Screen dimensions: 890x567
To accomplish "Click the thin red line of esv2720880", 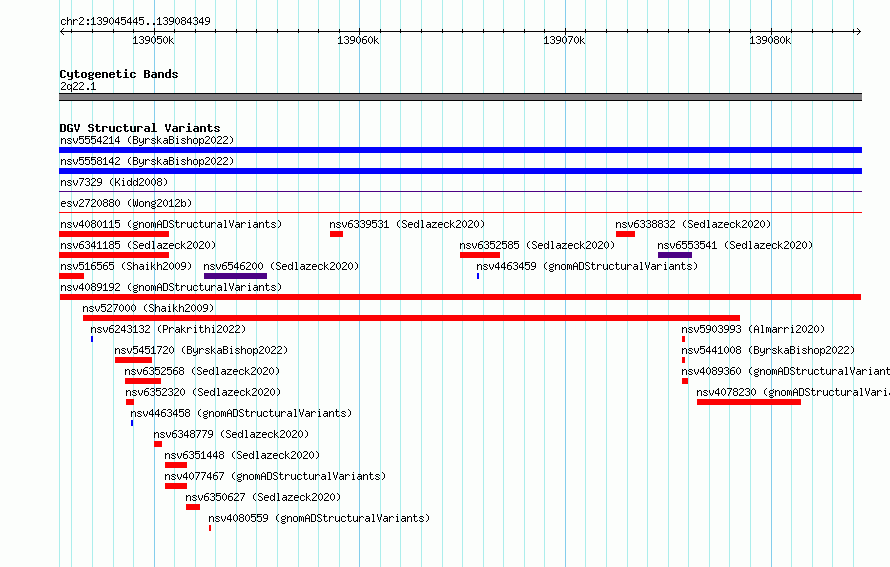I will (460, 213).
